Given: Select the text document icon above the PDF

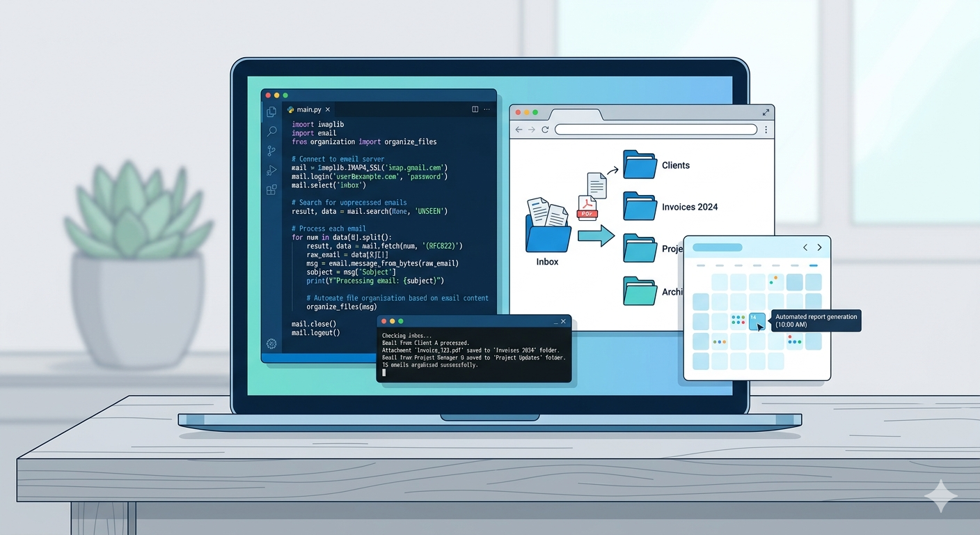Looking at the screenshot, I should click(x=596, y=185).
